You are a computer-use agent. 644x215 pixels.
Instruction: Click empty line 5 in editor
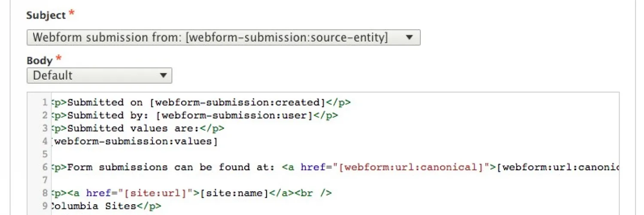coord(215,154)
